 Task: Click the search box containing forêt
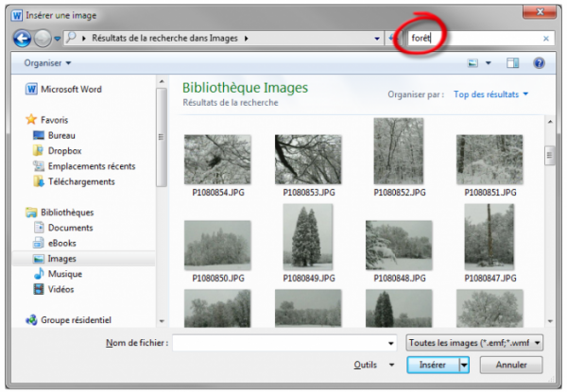pos(472,39)
